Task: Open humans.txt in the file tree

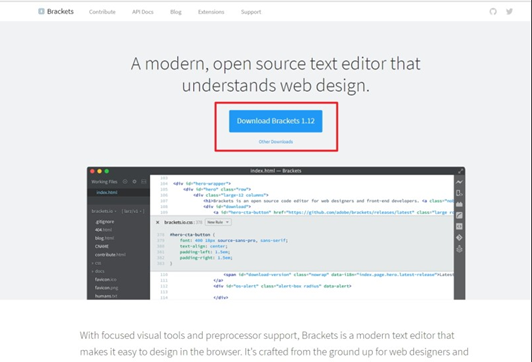Action: 106,296
